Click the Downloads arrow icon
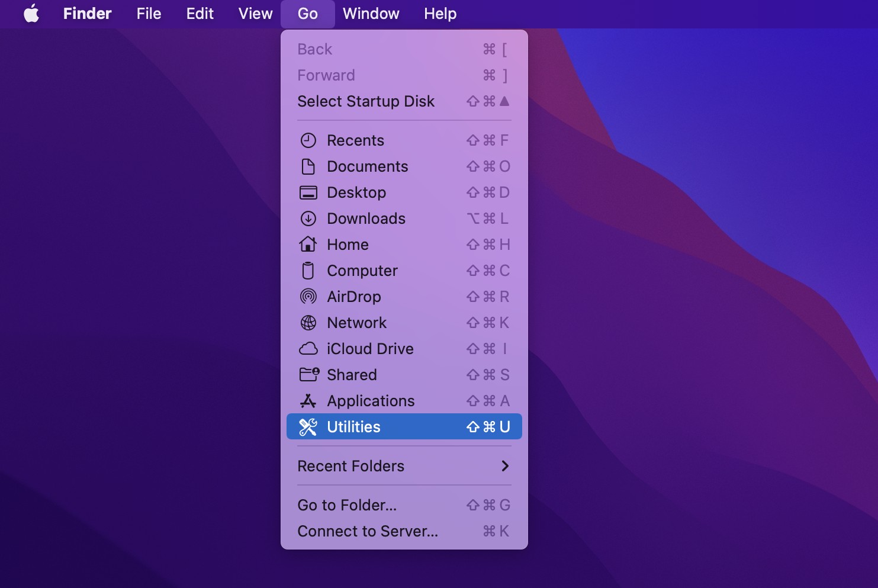 [308, 219]
